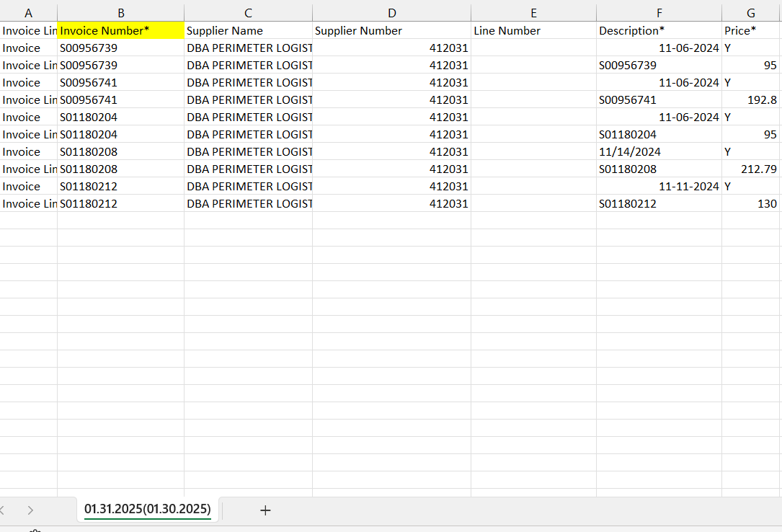Select description cell S01180208

pos(659,169)
